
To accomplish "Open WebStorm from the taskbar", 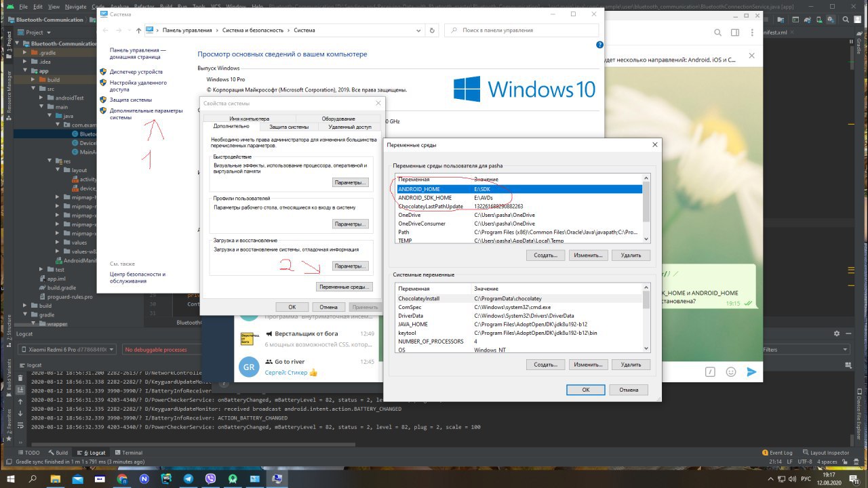I will coord(166,479).
